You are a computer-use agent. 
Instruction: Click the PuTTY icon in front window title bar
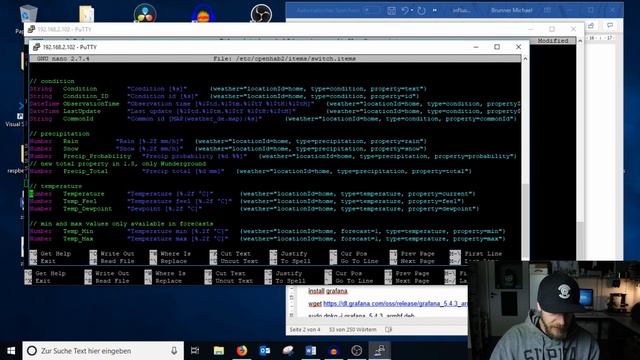pos(36,47)
